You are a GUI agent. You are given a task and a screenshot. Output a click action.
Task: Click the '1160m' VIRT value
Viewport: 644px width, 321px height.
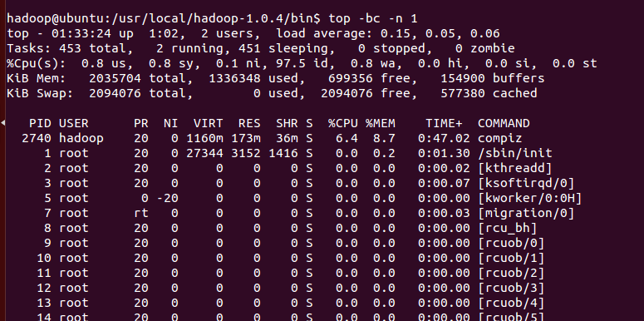point(204,138)
